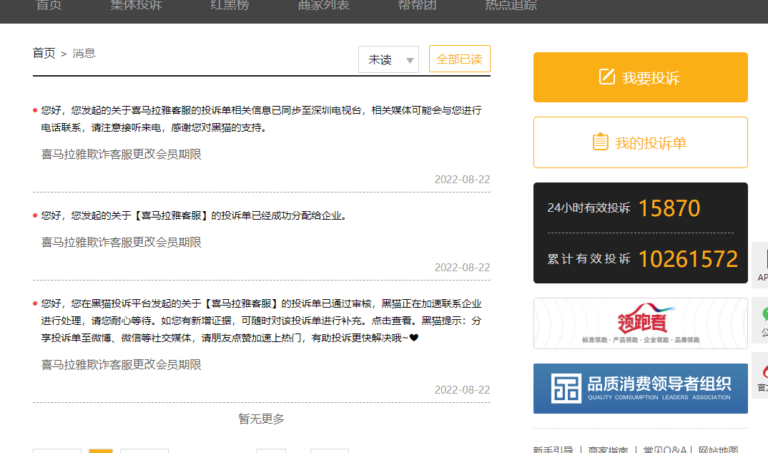Click 点击查看 in the approved complaint message
The width and height of the screenshot is (768, 453).
pyautogui.click(x=394, y=321)
